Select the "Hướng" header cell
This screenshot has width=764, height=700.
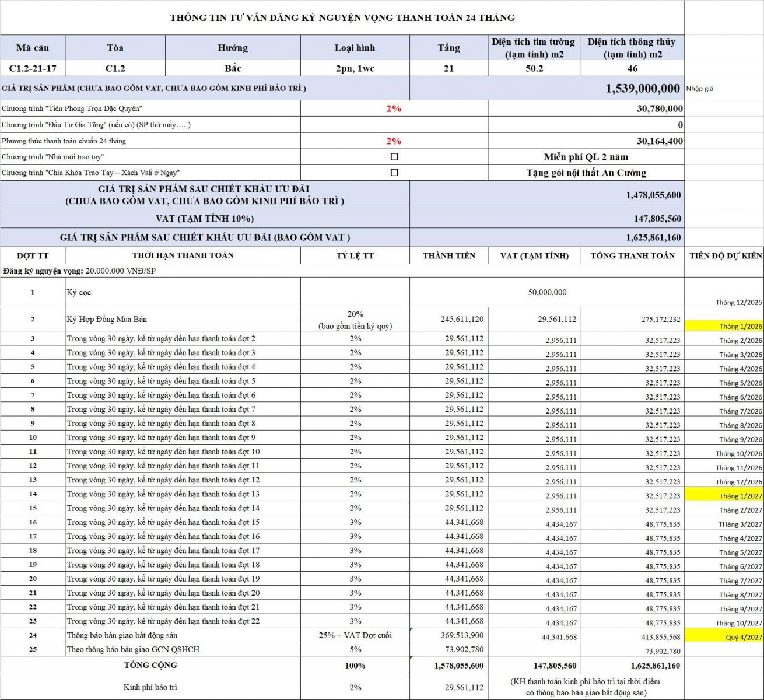pyautogui.click(x=233, y=48)
